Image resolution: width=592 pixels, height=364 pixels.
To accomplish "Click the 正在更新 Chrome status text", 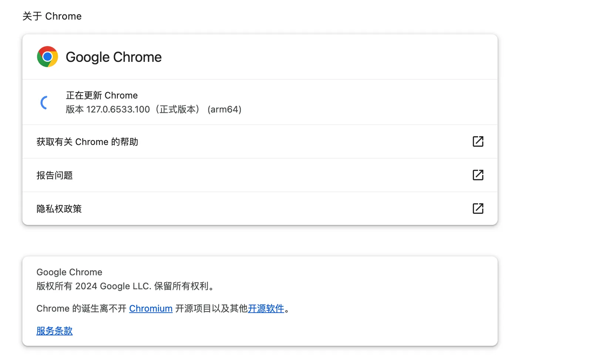I will 102,95.
